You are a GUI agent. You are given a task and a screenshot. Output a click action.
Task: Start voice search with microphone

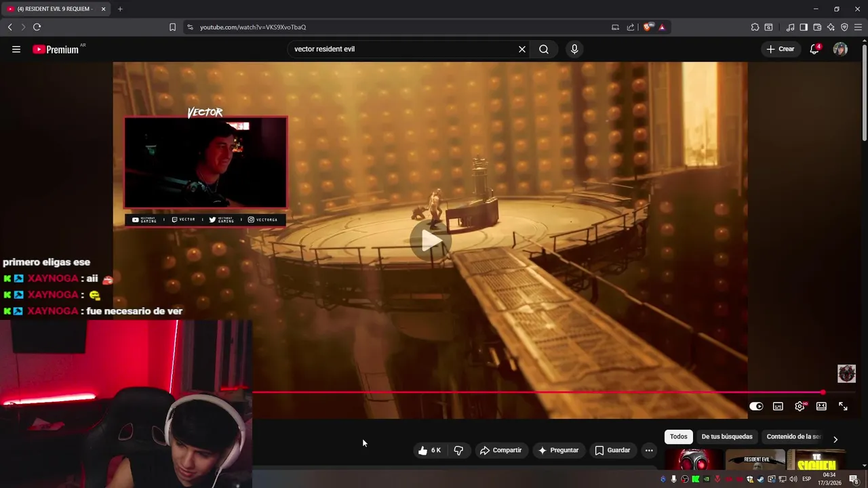574,49
